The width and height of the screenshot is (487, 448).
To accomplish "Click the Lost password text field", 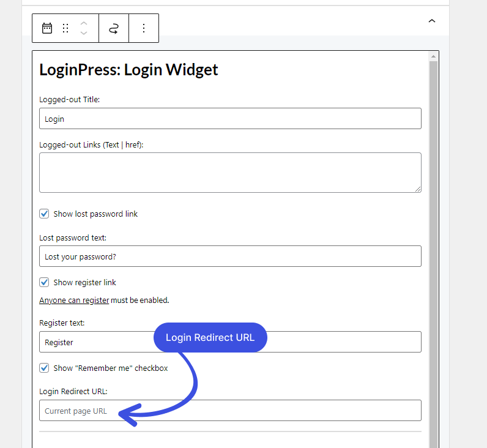I will (x=230, y=256).
